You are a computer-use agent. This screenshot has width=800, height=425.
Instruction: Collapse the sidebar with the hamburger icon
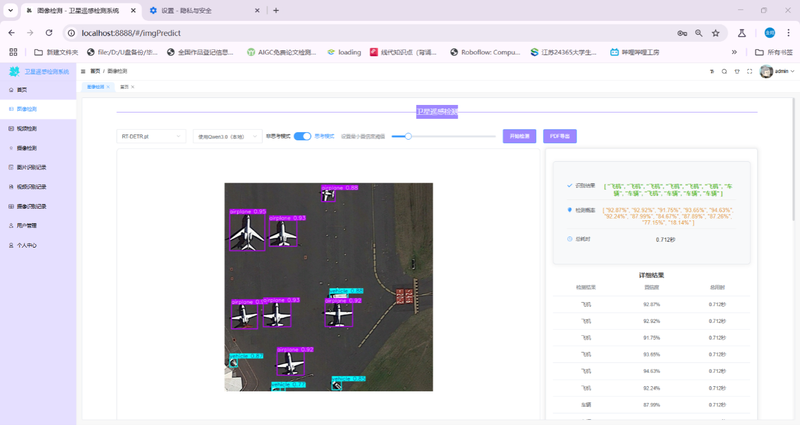click(82, 72)
